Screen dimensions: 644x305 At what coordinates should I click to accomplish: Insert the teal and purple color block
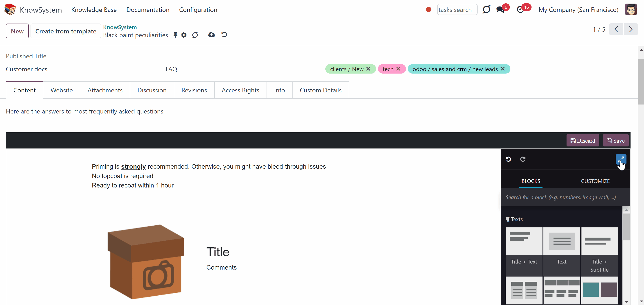(x=600, y=290)
